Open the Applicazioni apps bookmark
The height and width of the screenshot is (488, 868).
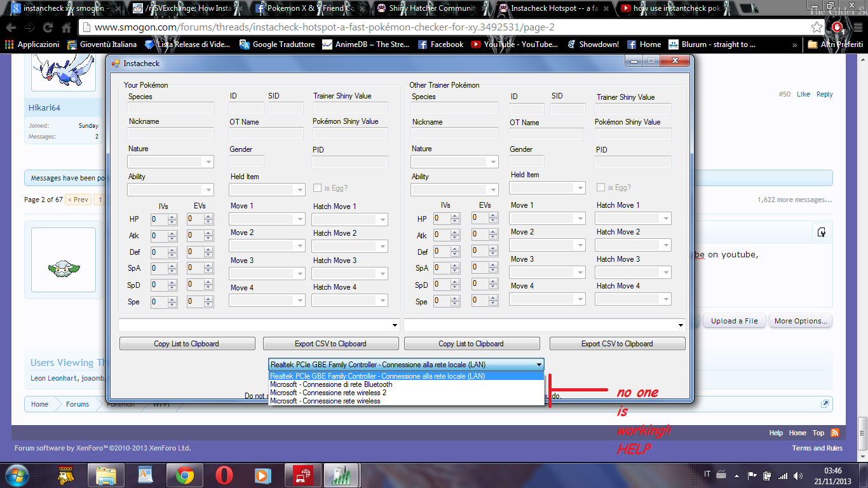32,44
